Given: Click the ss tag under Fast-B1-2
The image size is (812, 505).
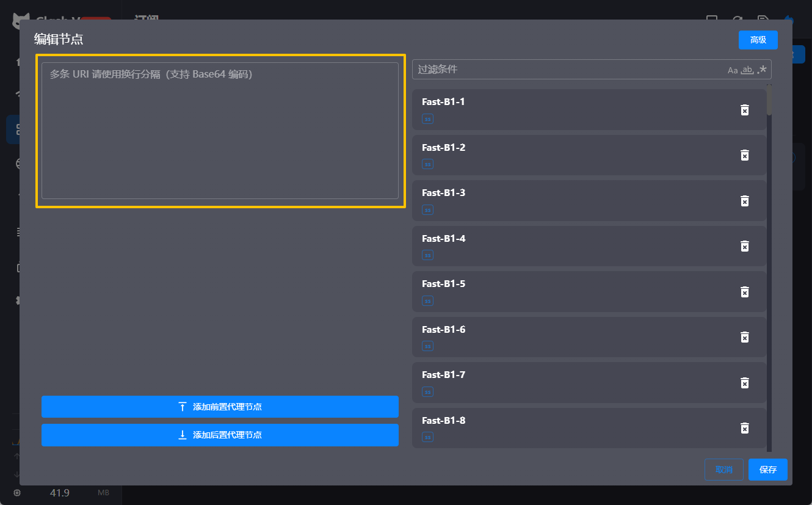Looking at the screenshot, I should pos(428,164).
